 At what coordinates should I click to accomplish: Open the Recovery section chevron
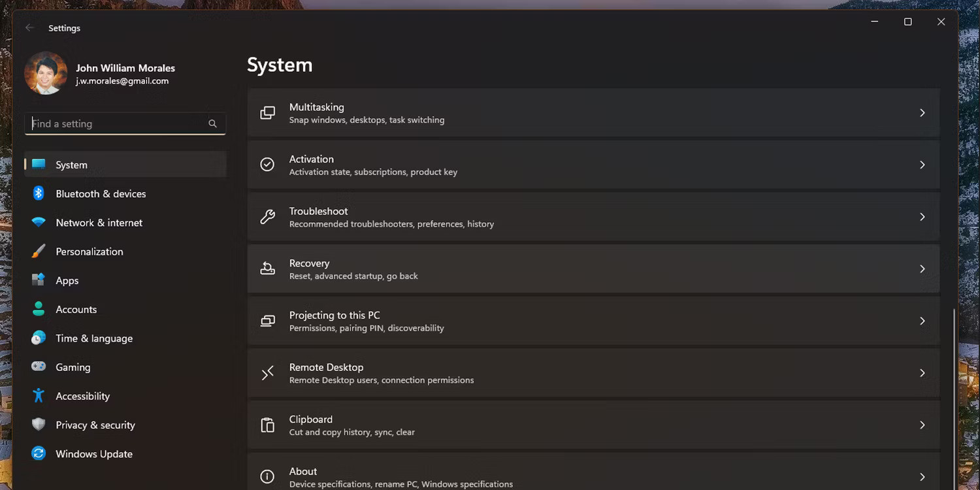coord(923,269)
